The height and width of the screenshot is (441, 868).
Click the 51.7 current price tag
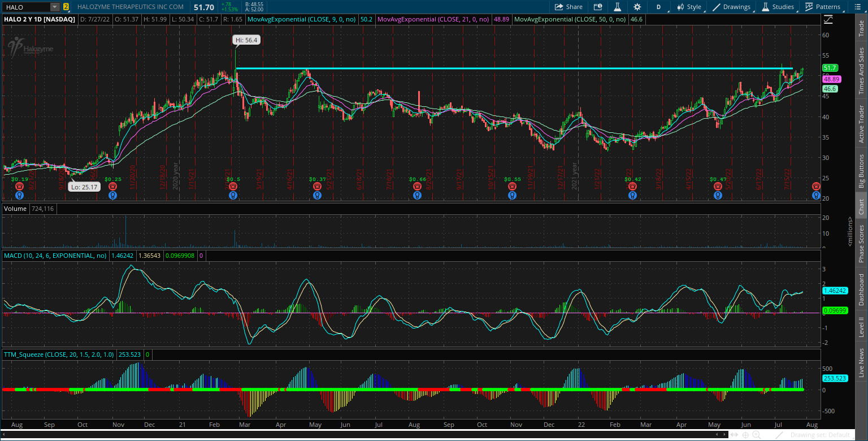point(830,68)
